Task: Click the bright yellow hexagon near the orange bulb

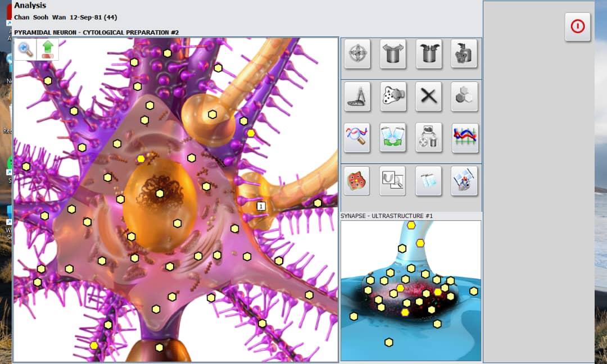Action: 251,133
